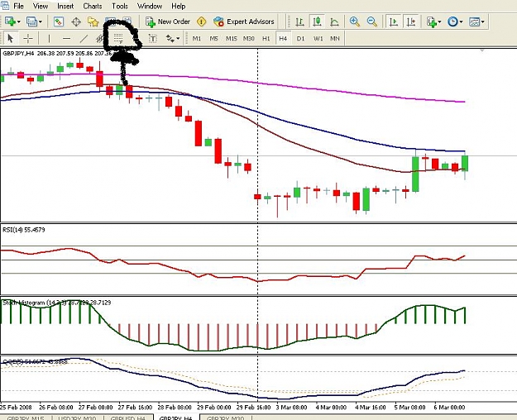Switch to the GBPUSD,H4 chart tab
Image resolution: width=517 pixels, height=420 pixels.
128,418
